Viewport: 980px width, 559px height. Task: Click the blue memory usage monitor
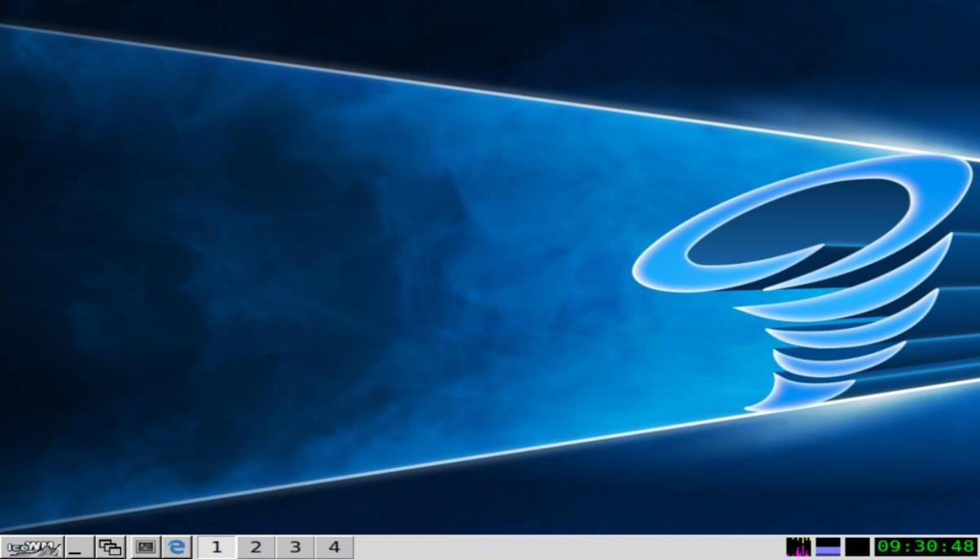827,547
